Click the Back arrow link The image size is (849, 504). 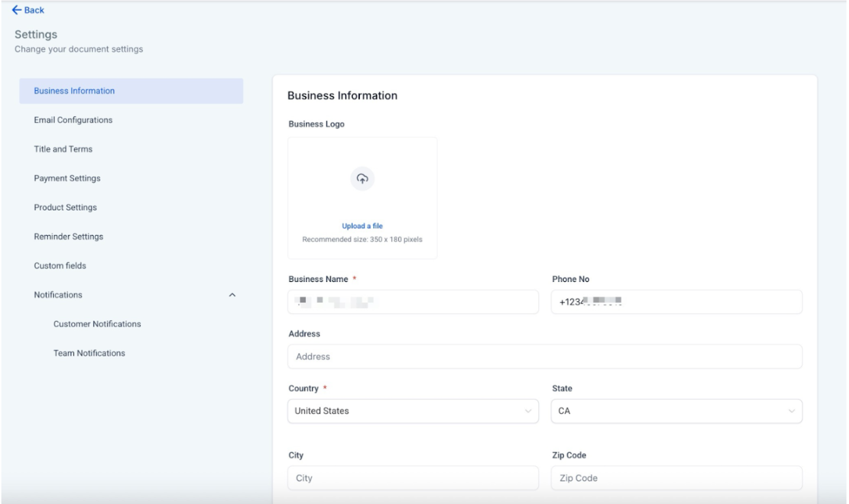[28, 10]
